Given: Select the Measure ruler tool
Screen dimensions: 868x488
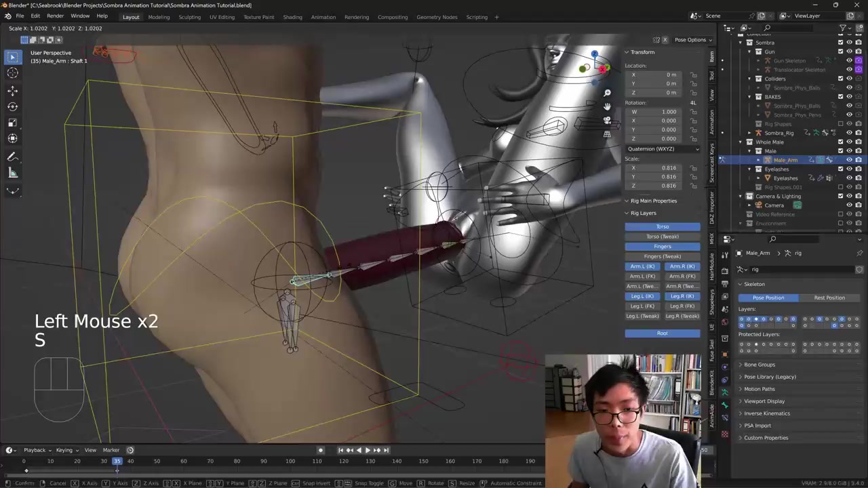Looking at the screenshot, I should coord(12,174).
